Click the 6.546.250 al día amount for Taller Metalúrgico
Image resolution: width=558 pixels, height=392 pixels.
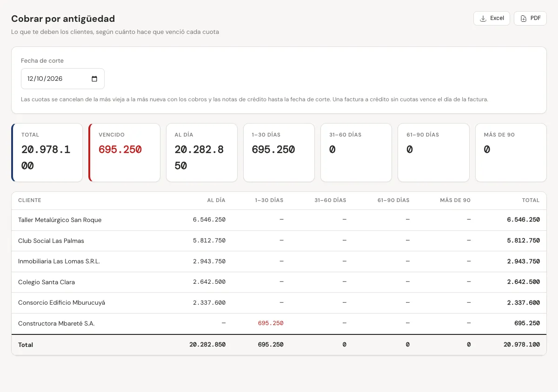coord(209,220)
